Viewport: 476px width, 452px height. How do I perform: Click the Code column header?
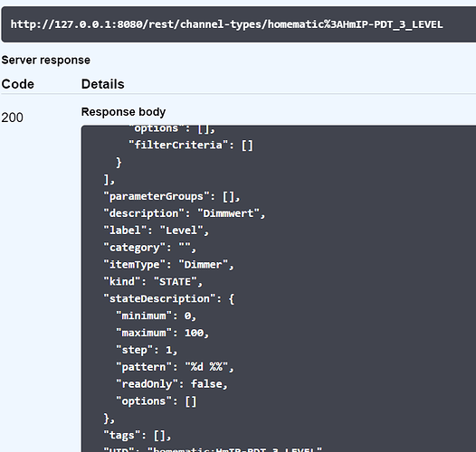click(17, 84)
